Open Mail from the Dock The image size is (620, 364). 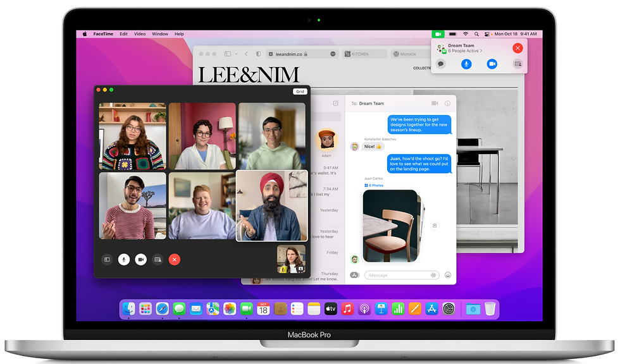tap(196, 309)
